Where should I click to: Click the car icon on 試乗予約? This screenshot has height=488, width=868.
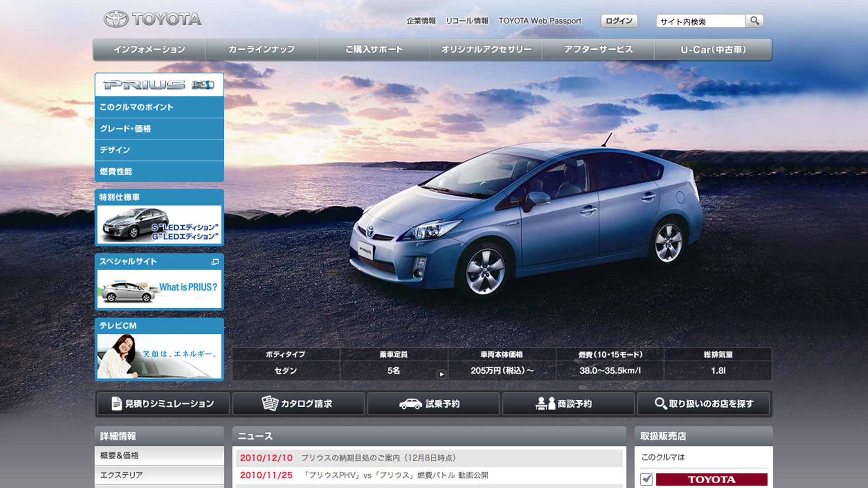point(410,404)
